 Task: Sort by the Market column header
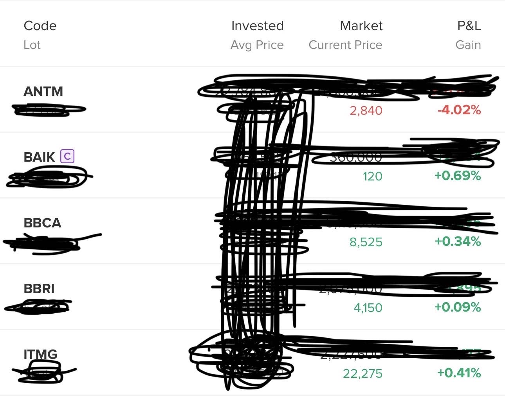click(361, 26)
